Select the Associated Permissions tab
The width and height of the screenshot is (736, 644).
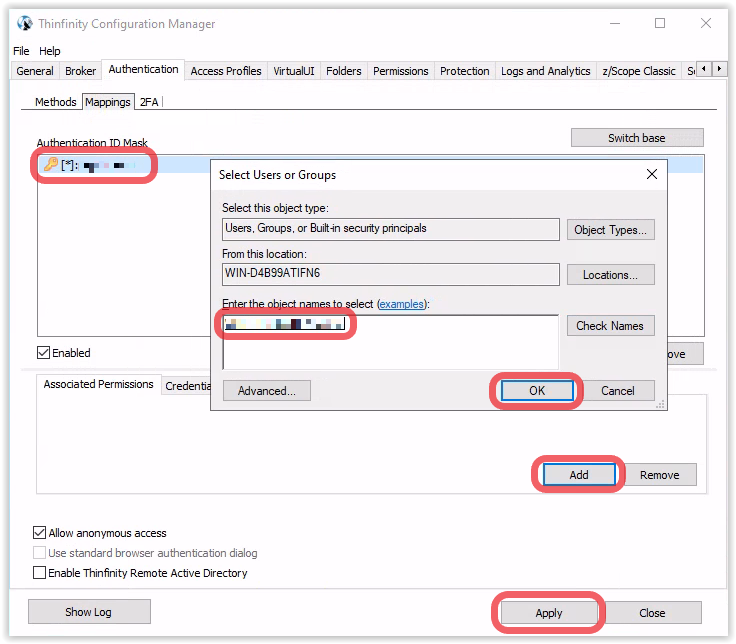pos(99,384)
